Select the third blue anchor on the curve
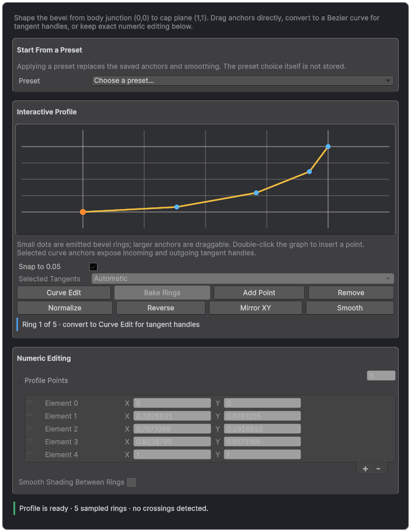Viewport: 411px width, 532px height. pos(256,193)
